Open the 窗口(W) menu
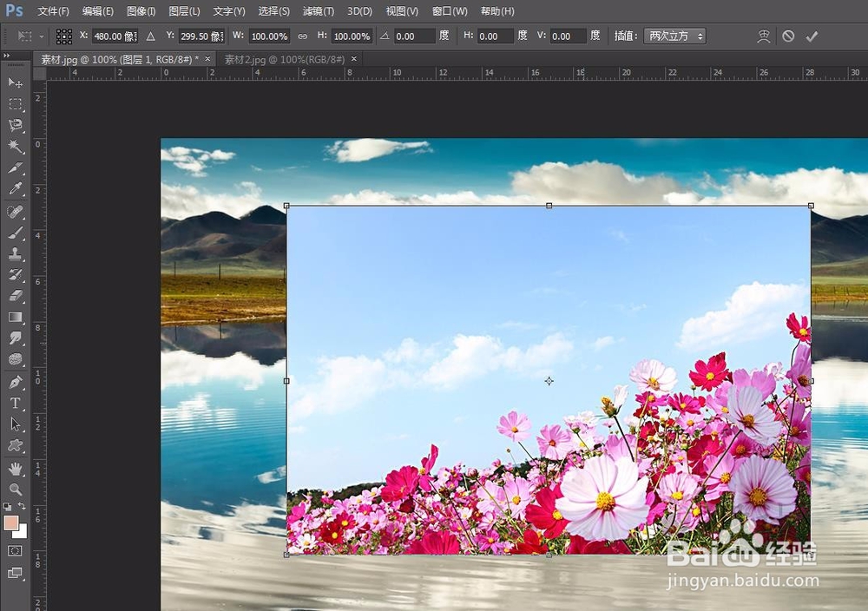Image resolution: width=868 pixels, height=611 pixels. (x=450, y=11)
